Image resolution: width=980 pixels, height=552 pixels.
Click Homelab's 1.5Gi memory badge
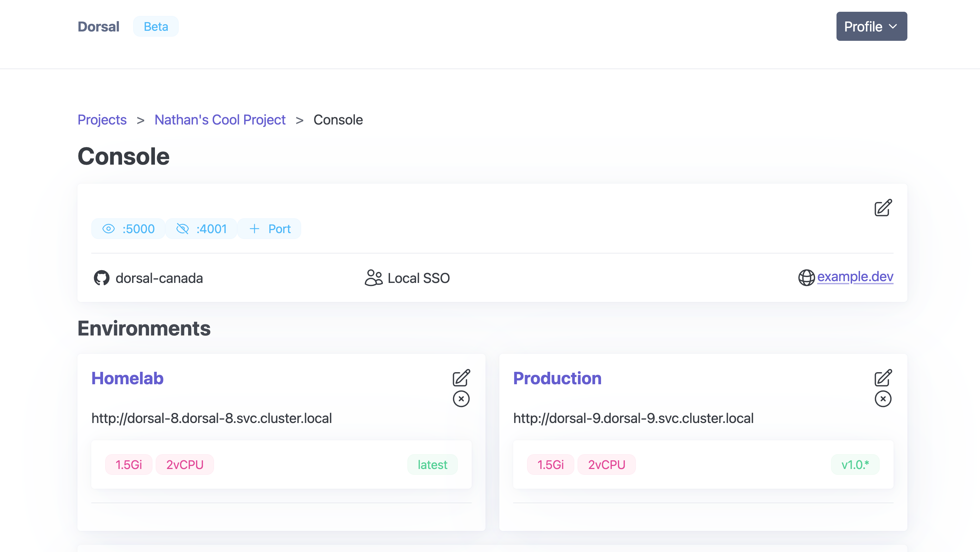pyautogui.click(x=129, y=464)
